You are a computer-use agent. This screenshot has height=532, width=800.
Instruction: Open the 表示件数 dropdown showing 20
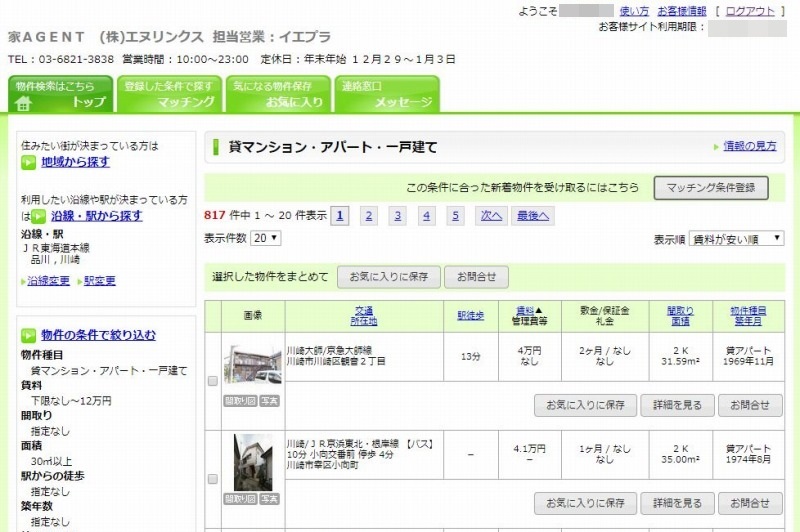pos(265,238)
